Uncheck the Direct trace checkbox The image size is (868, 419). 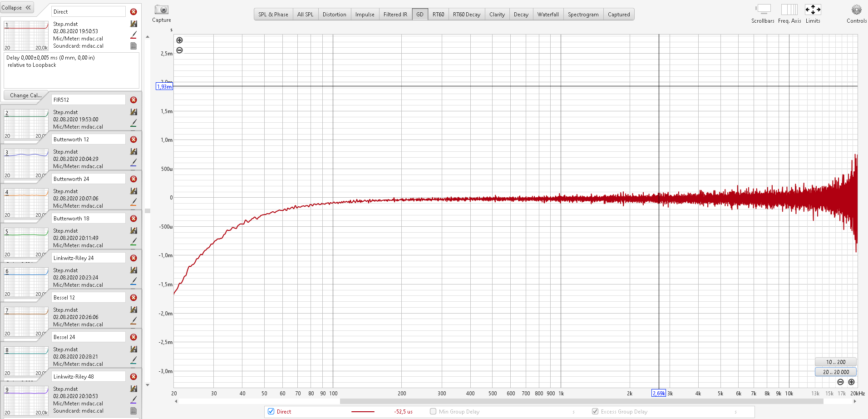point(271,412)
